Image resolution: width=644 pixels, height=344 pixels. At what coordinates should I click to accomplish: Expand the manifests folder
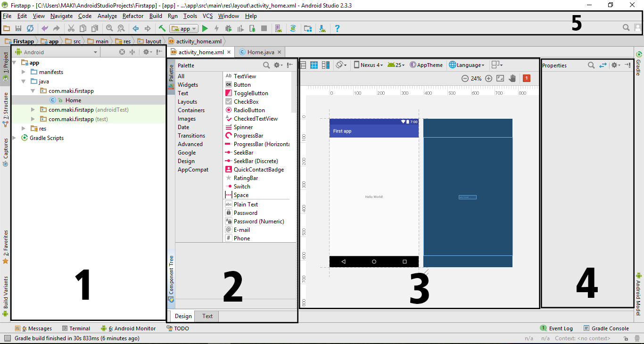point(24,72)
